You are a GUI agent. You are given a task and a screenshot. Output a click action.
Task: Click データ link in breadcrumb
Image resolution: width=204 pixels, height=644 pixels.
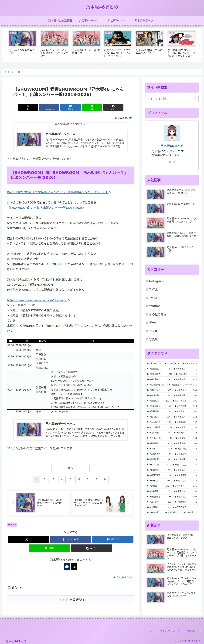(24, 72)
